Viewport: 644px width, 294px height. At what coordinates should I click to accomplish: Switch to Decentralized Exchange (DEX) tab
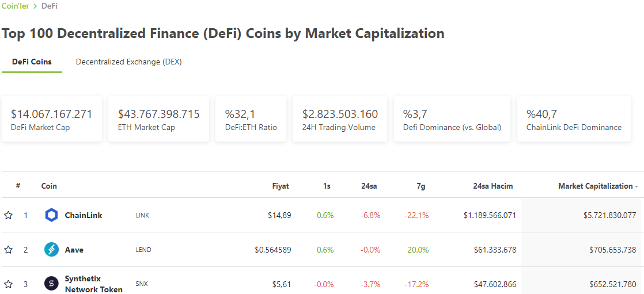pos(128,62)
